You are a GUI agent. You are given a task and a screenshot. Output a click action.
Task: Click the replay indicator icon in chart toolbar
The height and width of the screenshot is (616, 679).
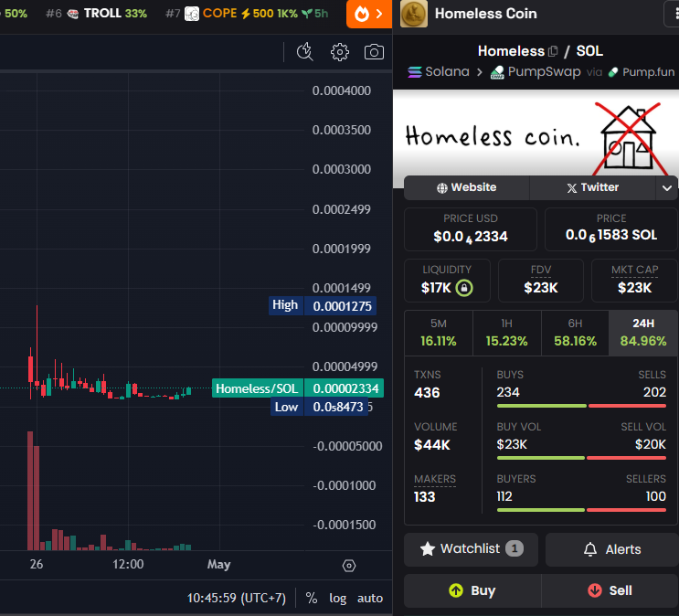coord(305,52)
